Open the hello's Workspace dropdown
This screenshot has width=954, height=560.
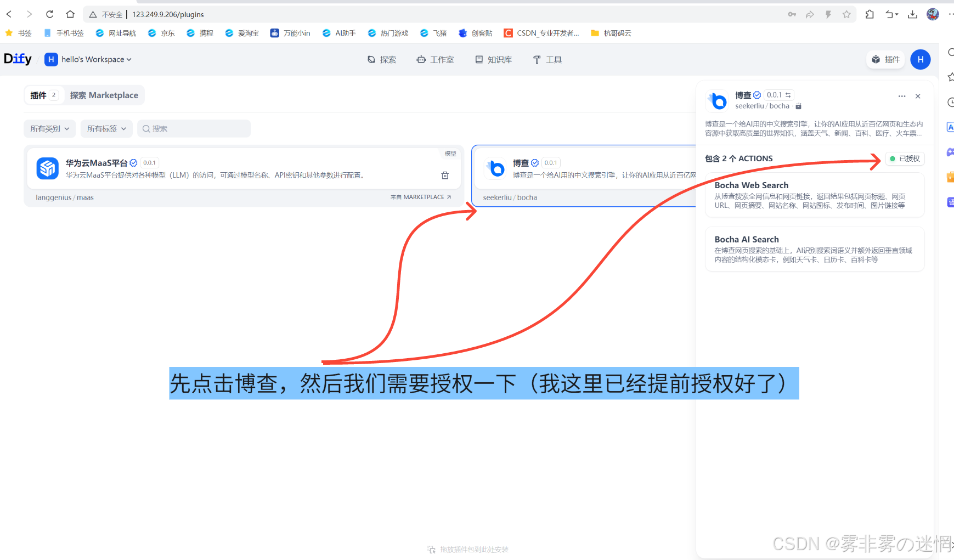(88, 59)
